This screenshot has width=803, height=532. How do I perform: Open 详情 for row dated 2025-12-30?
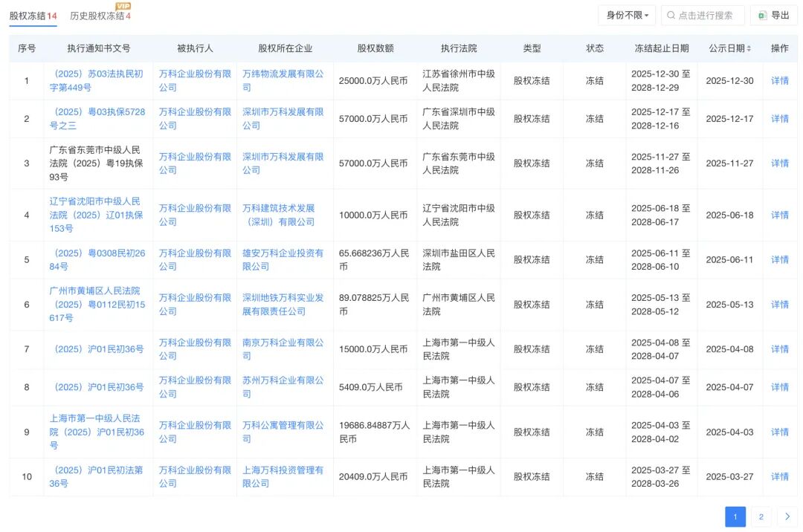coord(779,81)
